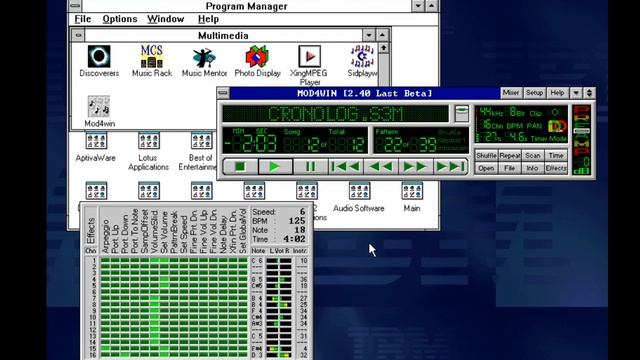Stop playback in MOD4WIN

pyautogui.click(x=240, y=167)
